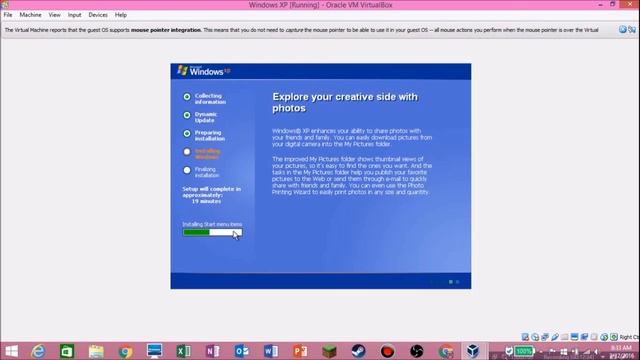The width and height of the screenshot is (640, 360).
Task: Open the Action Center flag tray icon
Action: (x=551, y=351)
